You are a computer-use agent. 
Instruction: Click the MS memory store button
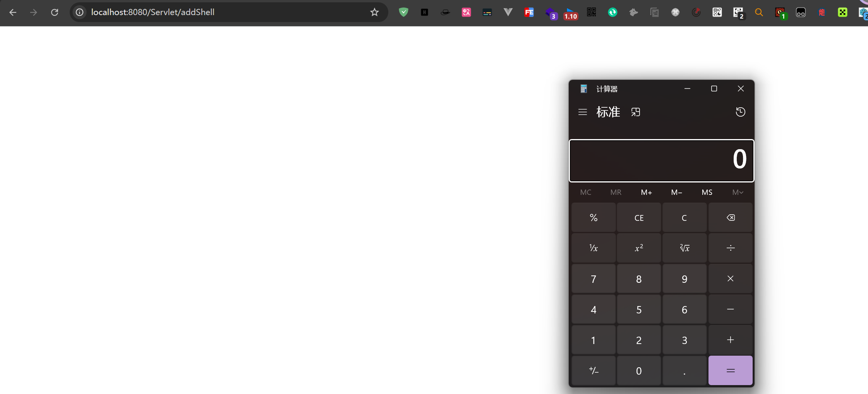[x=707, y=193]
